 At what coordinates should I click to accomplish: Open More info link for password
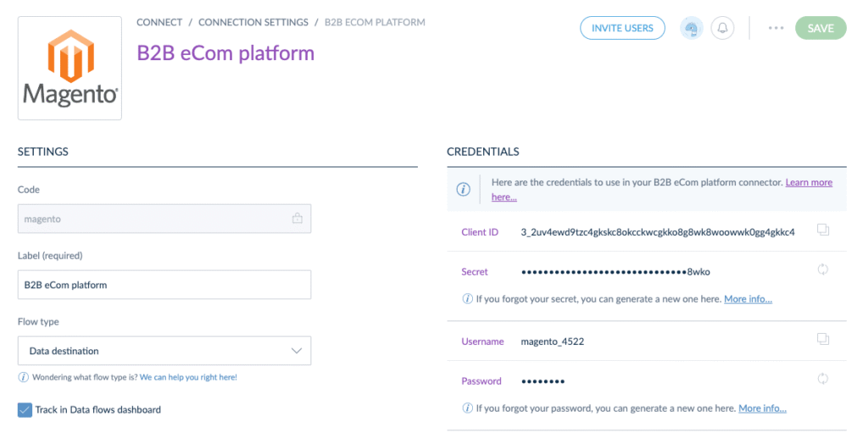(762, 408)
